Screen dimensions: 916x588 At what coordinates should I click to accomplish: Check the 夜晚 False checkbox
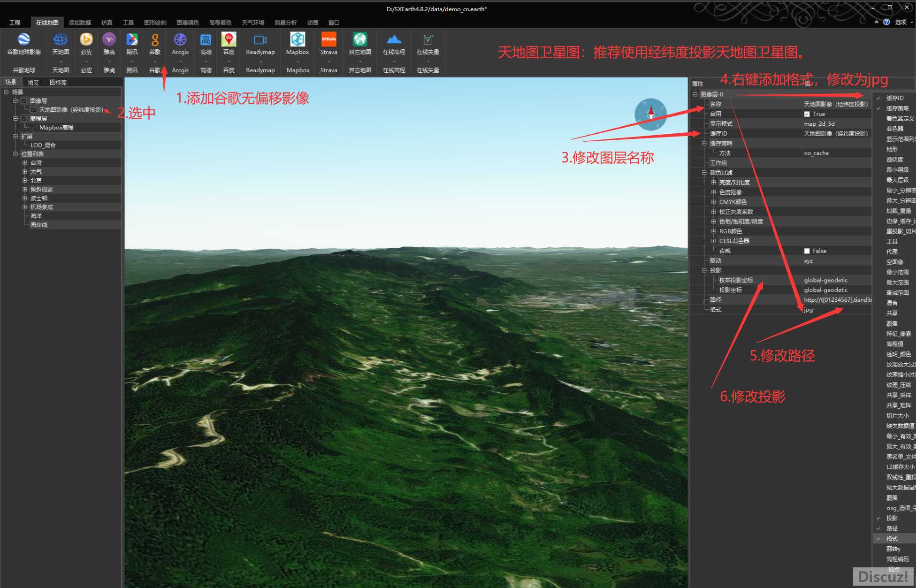807,251
